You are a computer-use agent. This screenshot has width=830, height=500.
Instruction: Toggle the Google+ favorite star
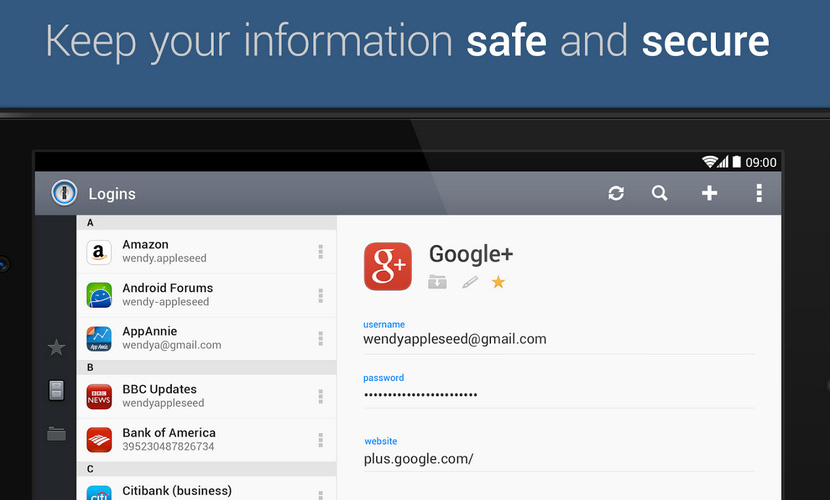point(498,282)
